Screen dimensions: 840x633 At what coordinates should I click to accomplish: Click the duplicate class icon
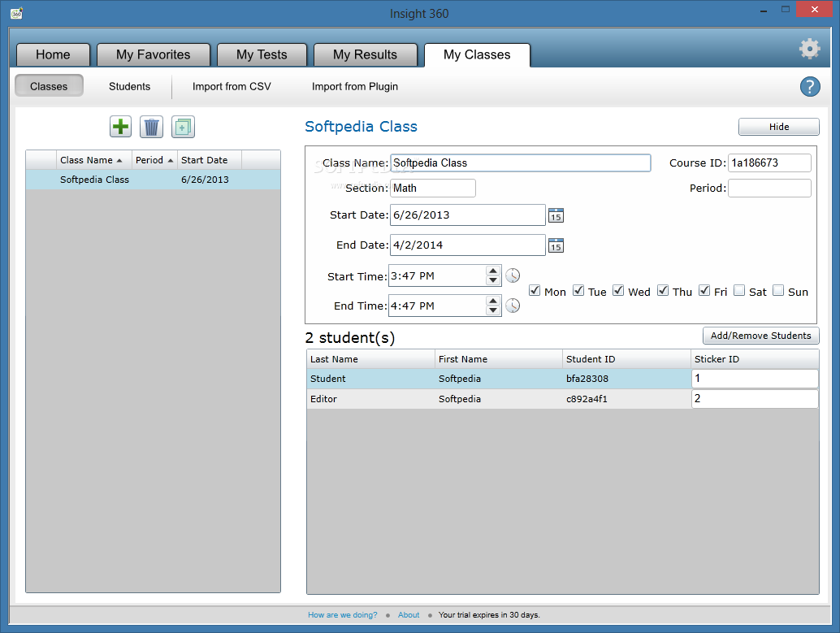(x=183, y=127)
